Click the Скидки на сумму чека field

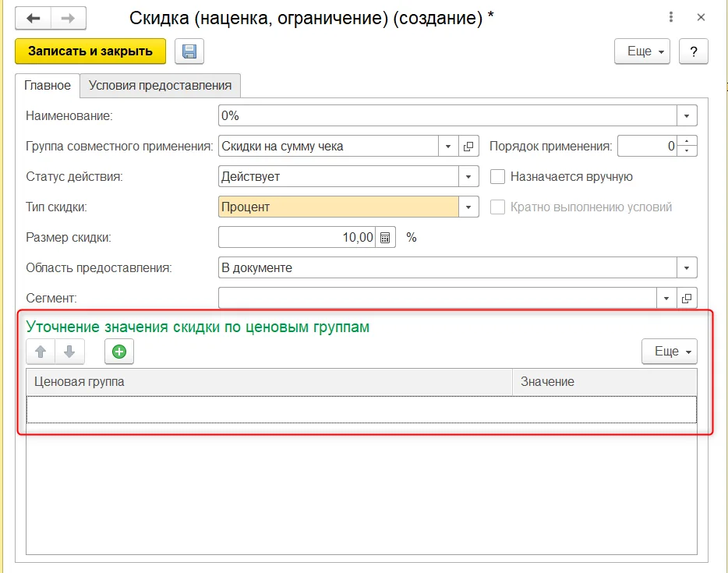(x=328, y=147)
